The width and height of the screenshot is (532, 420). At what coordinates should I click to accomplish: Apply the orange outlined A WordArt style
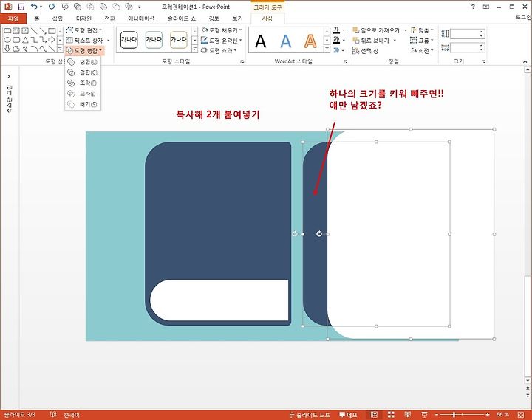310,41
